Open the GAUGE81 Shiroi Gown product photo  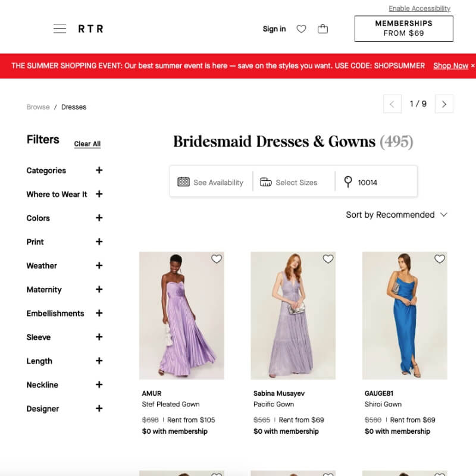[x=405, y=315]
